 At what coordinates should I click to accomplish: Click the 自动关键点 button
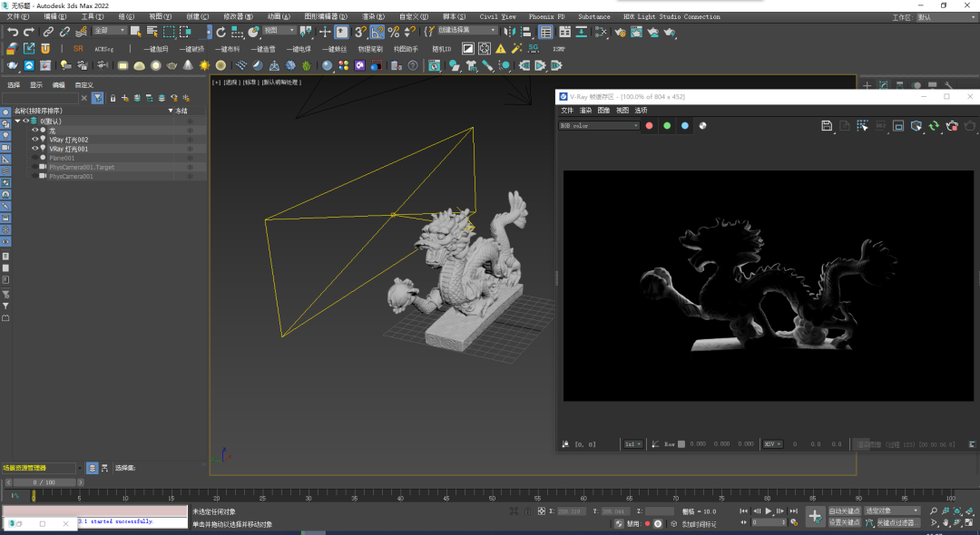(844, 511)
